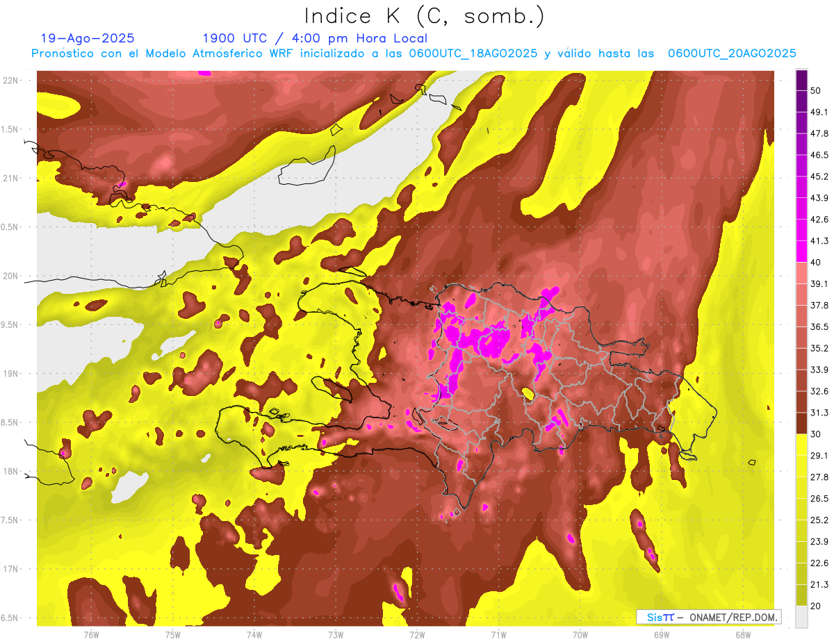Click the color bar value 39.1
Viewport: 834px width, 644px height.
(x=819, y=284)
